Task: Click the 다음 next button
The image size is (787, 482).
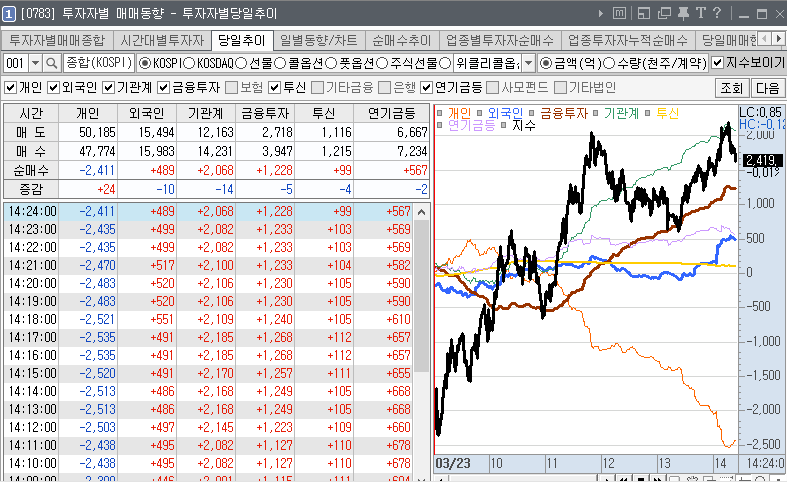Action: 767,88
